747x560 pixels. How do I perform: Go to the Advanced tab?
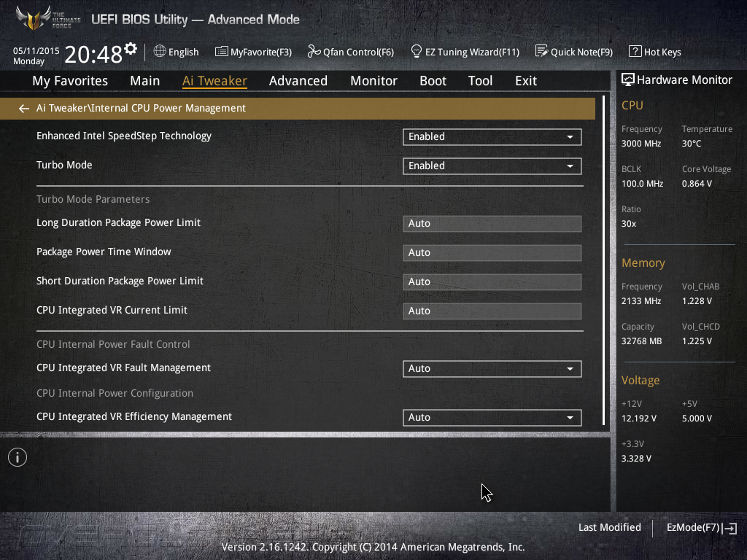(298, 81)
